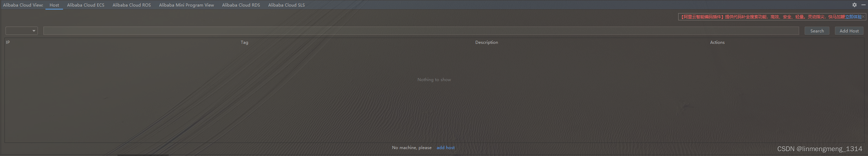Open the Alibaba Cloud RDS tab
Screen dimensions: 868x156
click(x=241, y=5)
